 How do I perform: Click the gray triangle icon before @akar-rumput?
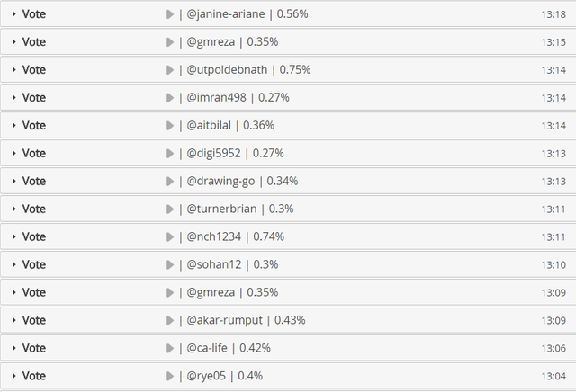point(169,320)
